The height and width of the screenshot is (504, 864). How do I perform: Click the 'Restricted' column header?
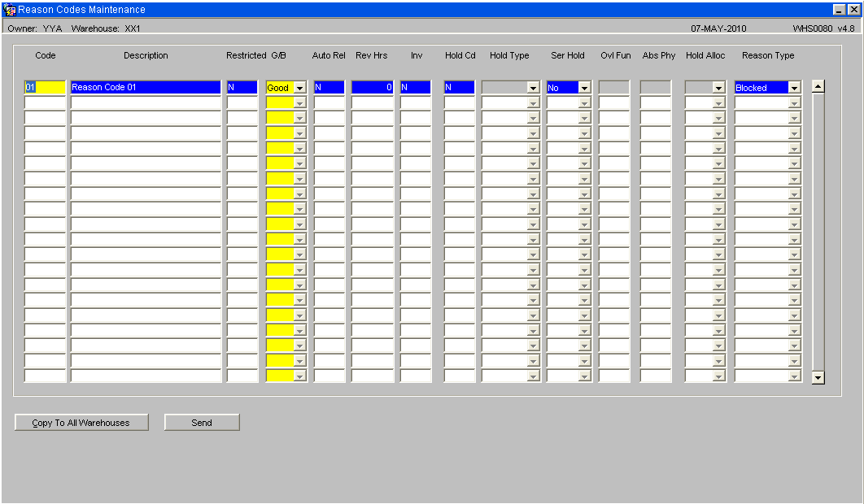click(247, 55)
